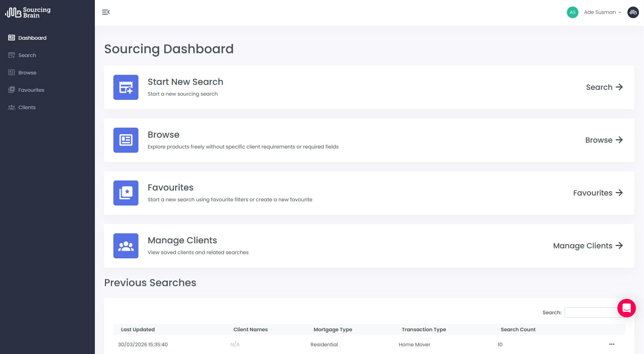
Task: Click the Manage Clients arrow link
Action: pos(588,246)
